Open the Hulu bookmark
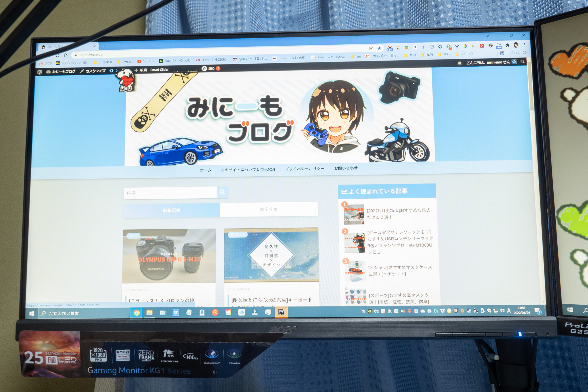 pyautogui.click(x=176, y=60)
